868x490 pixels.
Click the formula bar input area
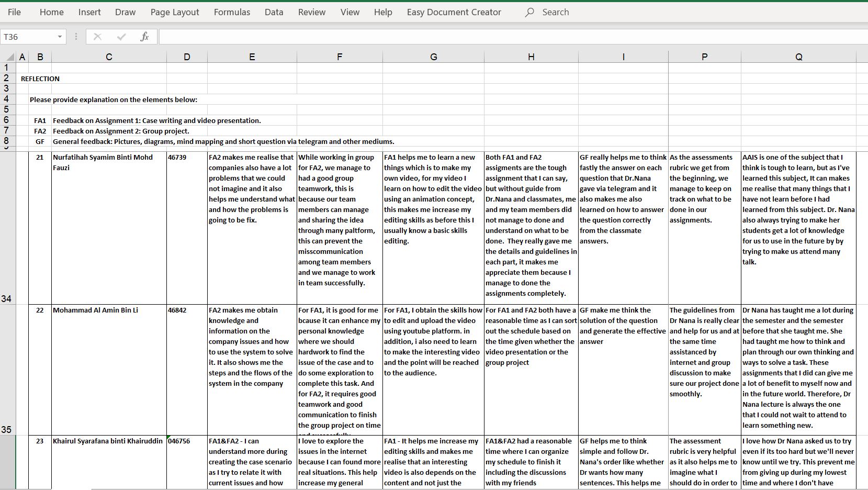pyautogui.click(x=513, y=37)
